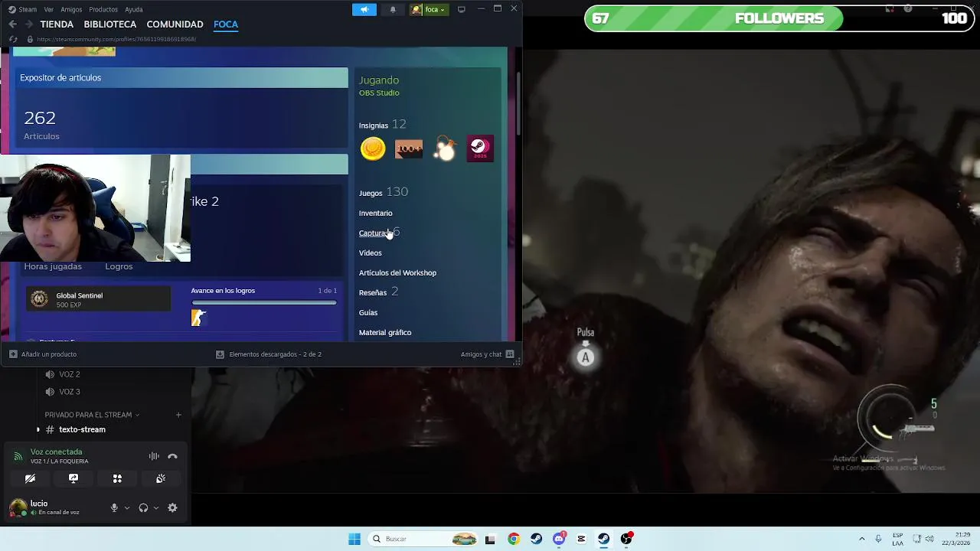980x551 pixels.
Task: Open Amigos y chat
Action: 488,354
